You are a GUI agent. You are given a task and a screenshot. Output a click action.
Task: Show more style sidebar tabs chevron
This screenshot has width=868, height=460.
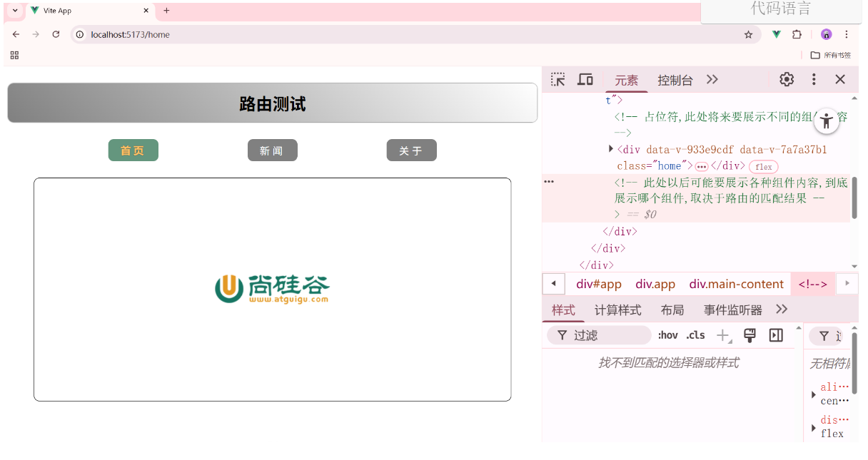tap(782, 310)
